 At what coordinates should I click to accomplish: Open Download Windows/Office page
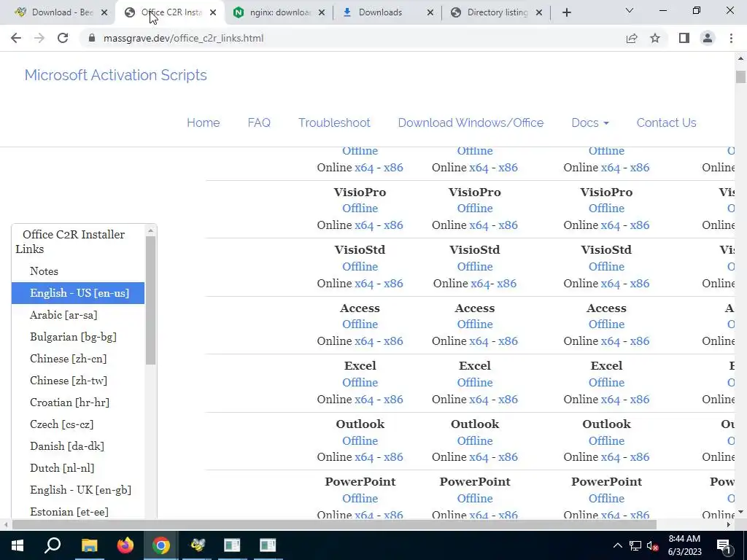click(x=471, y=122)
